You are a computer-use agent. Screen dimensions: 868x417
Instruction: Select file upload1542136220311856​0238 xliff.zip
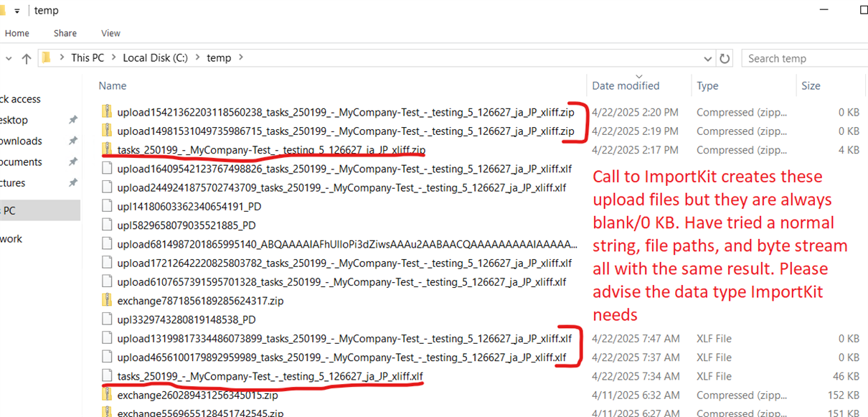(346, 112)
